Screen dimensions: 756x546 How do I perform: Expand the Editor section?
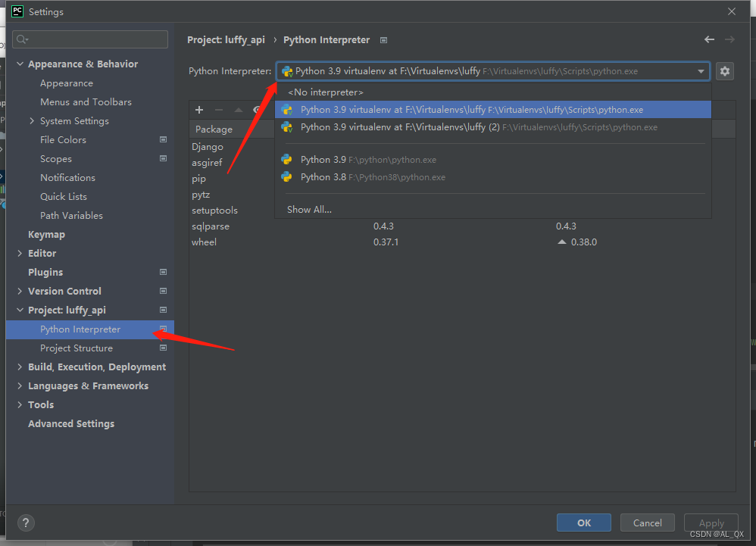click(x=20, y=253)
